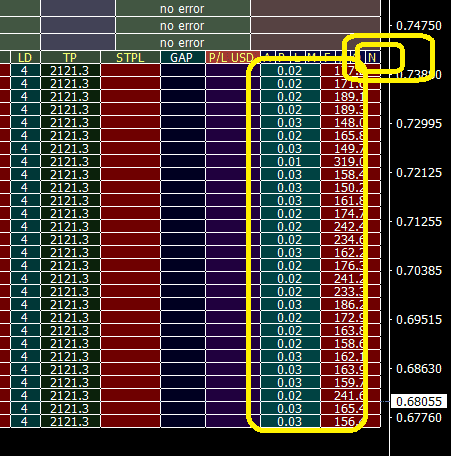Viewport: 451px width, 456px height.
Task: Click the 0.72995 price axis label
Action: point(419,124)
